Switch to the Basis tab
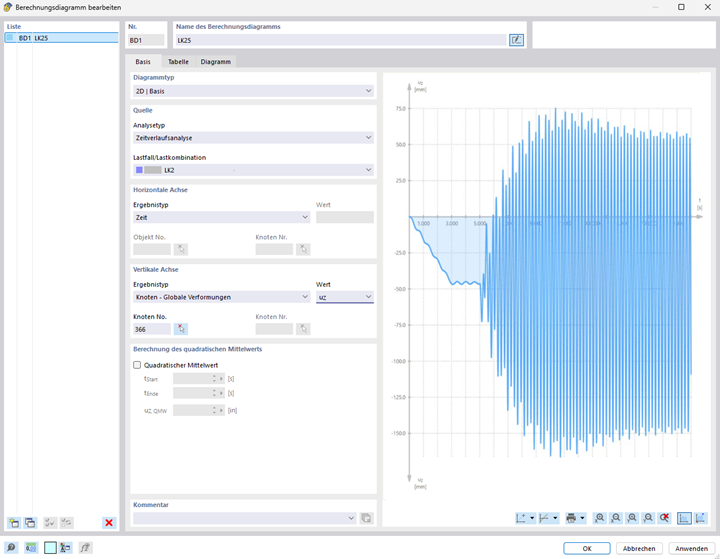The width and height of the screenshot is (720, 559). 143,62
